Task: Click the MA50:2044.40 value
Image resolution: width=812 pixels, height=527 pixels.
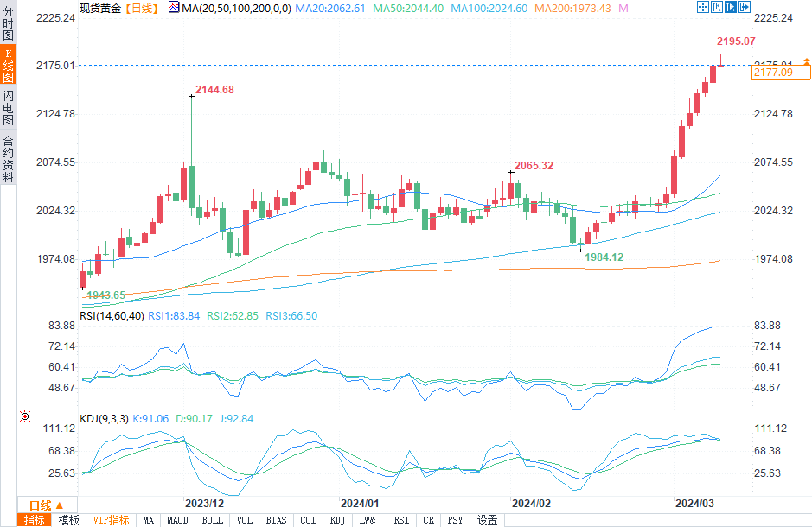Action: pyautogui.click(x=408, y=9)
